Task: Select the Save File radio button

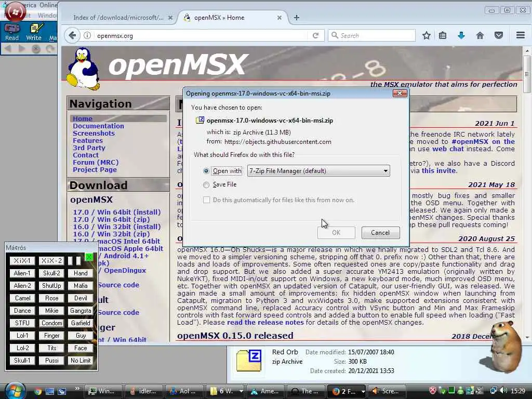Action: 206,185
